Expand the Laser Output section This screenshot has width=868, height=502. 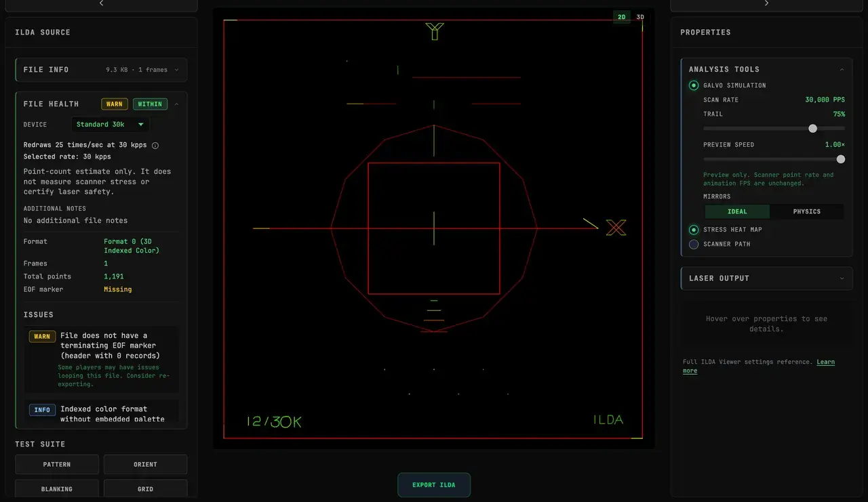click(766, 278)
